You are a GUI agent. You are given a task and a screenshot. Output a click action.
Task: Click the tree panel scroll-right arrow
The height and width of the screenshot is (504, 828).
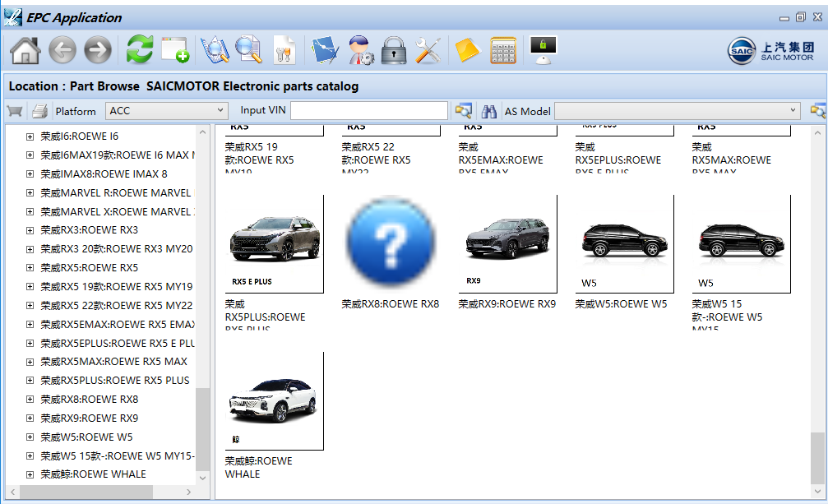[x=188, y=492]
